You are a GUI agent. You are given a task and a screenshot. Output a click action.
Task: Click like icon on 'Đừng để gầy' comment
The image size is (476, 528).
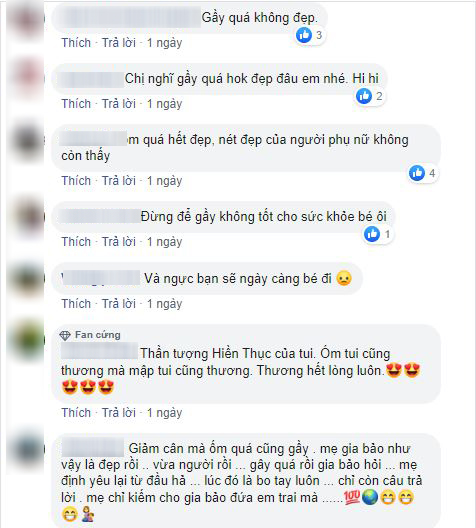pyautogui.click(x=372, y=234)
